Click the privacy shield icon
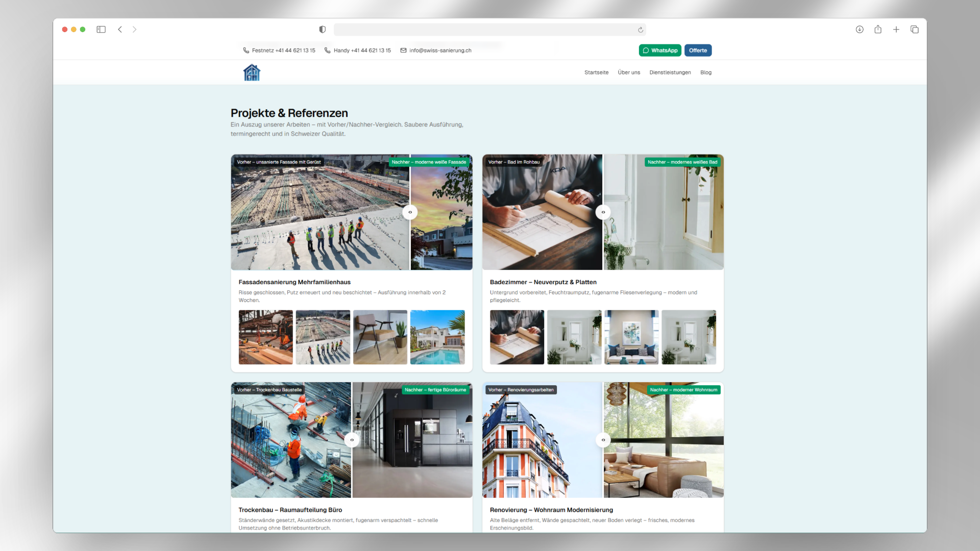Screen dimensions: 980x551 pyautogui.click(x=323, y=30)
